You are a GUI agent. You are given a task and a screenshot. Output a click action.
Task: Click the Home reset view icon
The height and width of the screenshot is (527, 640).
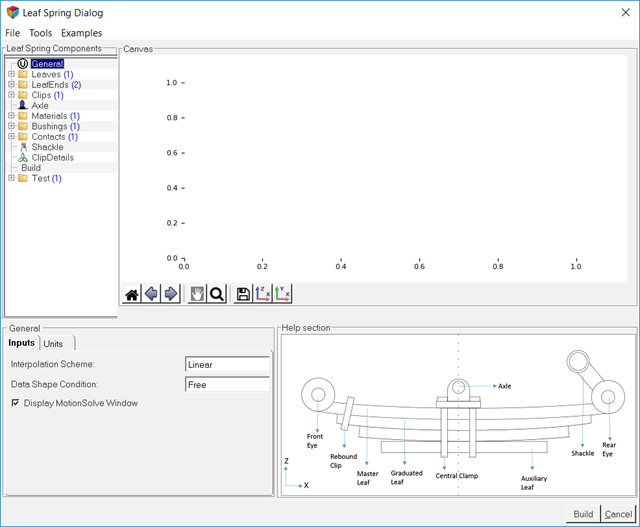pos(131,294)
